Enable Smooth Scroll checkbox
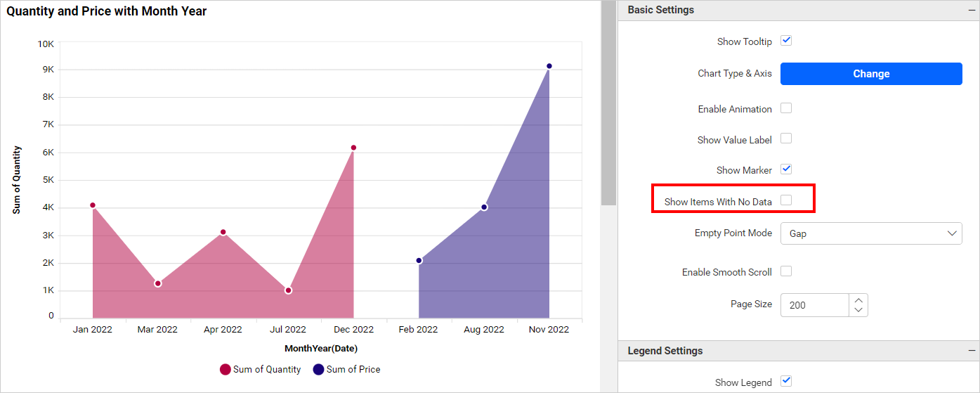This screenshot has height=393, width=980. click(786, 271)
